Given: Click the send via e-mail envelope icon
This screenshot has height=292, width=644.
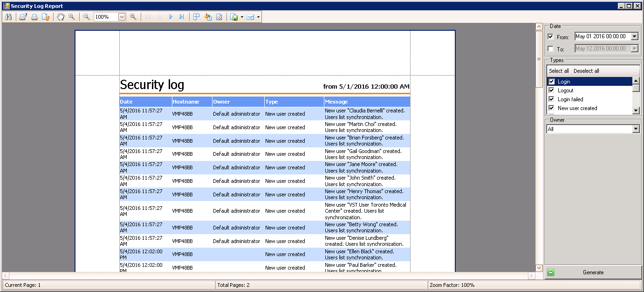Looking at the screenshot, I should coord(250,17).
